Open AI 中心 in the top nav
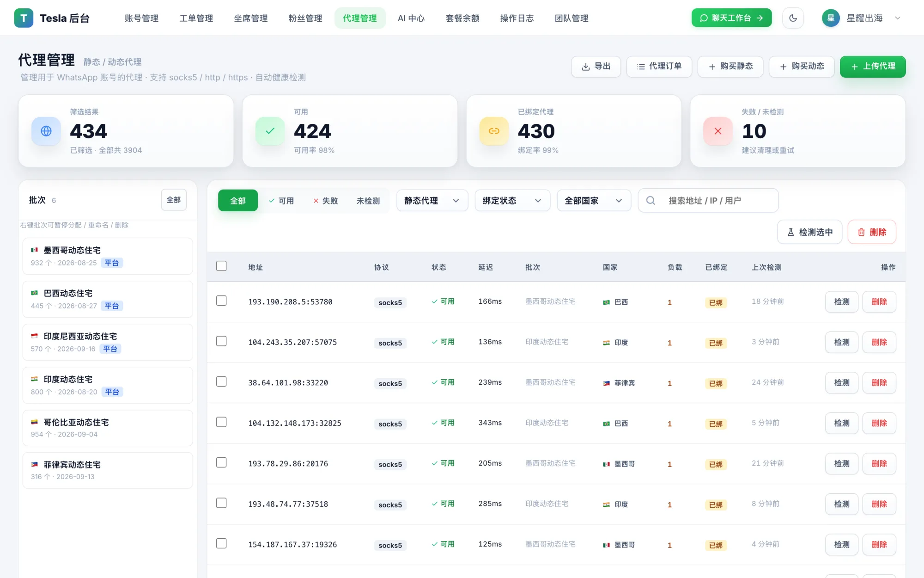This screenshot has height=578, width=924. pyautogui.click(x=411, y=18)
